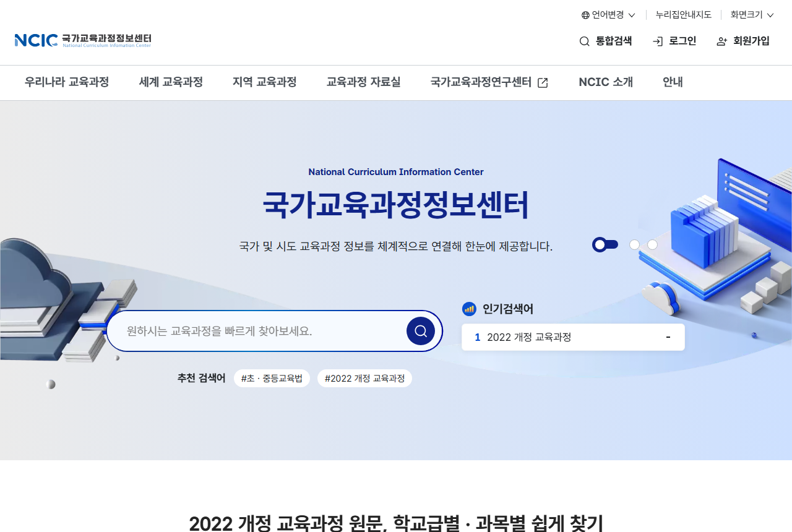Expand the 화면크기 dropdown chevron
The image size is (792, 532).
(x=770, y=15)
